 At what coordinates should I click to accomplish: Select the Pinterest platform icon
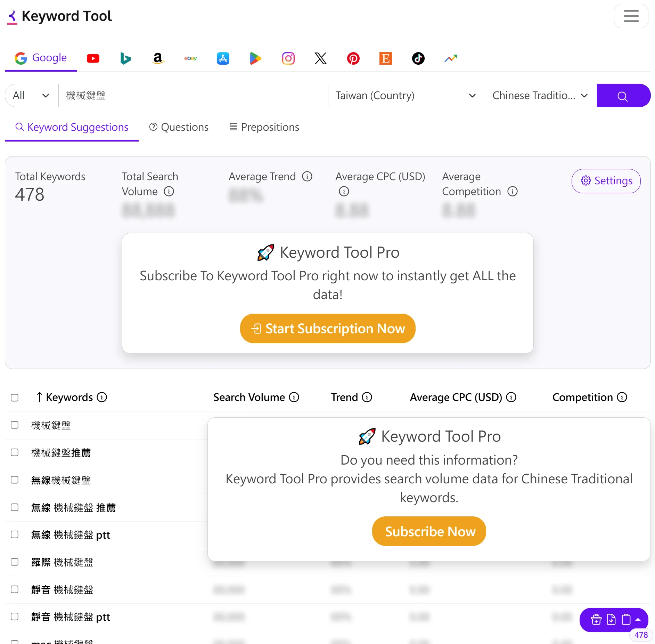[353, 58]
